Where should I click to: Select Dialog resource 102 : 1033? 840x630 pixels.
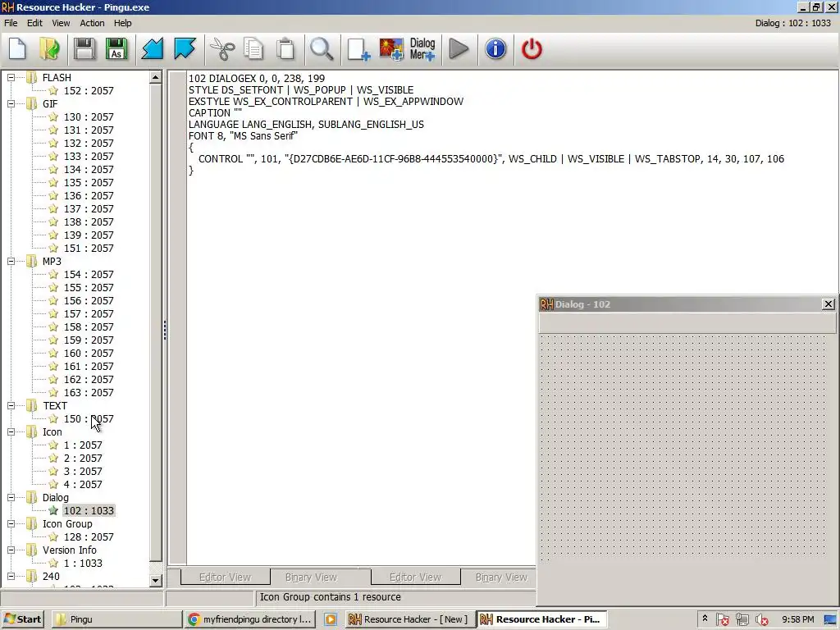(89, 510)
